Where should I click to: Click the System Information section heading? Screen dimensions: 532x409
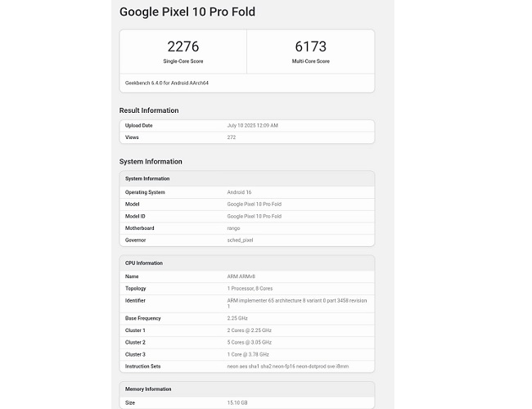[x=151, y=162]
